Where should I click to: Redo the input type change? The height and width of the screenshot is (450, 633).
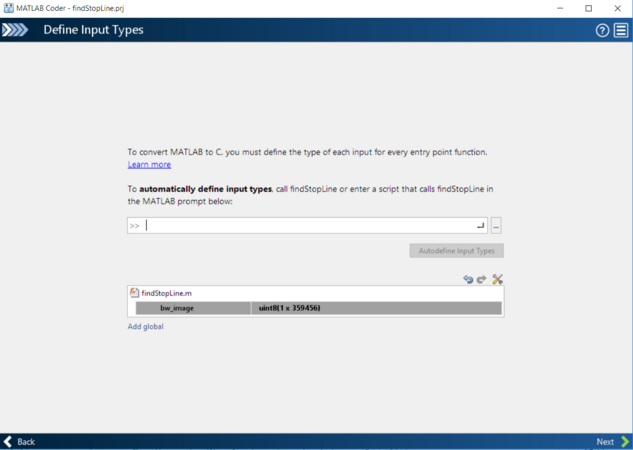coord(481,279)
